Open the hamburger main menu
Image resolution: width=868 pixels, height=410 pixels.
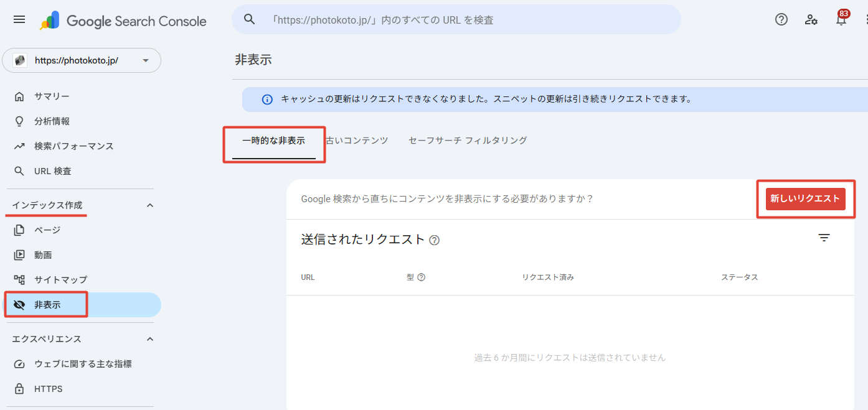19,19
